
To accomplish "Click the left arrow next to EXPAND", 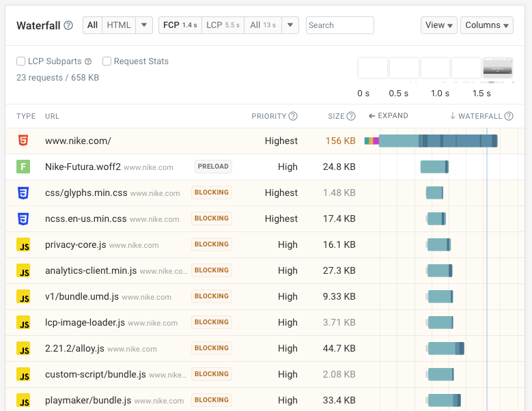I will 372,116.
